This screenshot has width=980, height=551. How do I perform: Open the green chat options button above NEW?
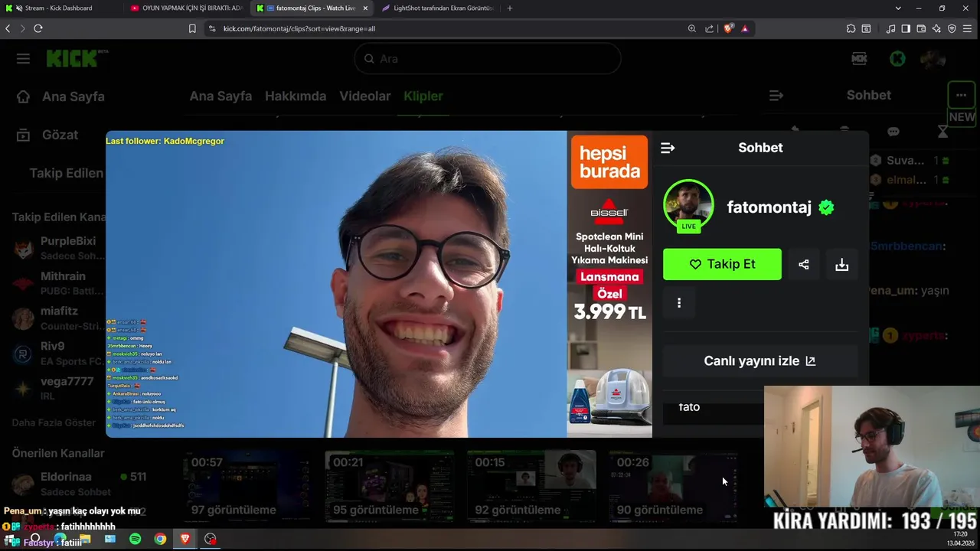961,96
